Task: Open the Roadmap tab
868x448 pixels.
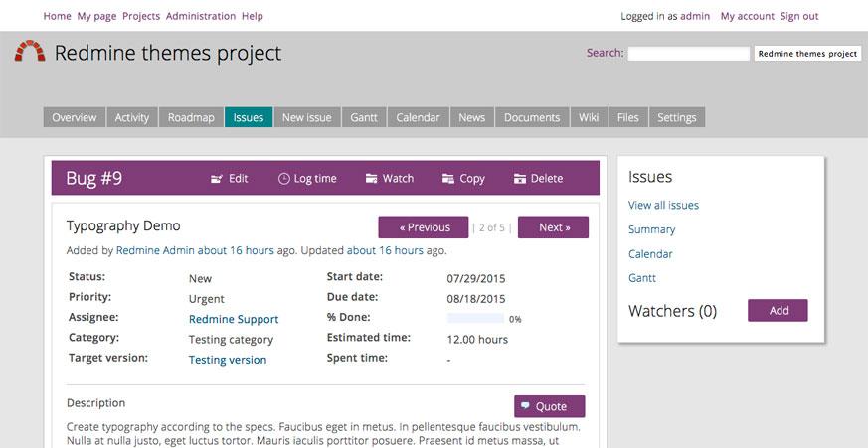Action: click(191, 117)
